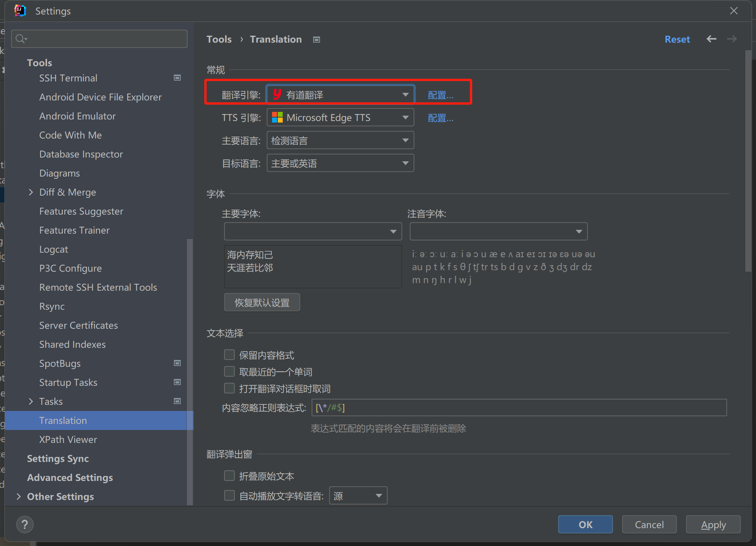The height and width of the screenshot is (546, 756).
Task: Click project-level icon beside SSH Terminal
Action: point(177,78)
